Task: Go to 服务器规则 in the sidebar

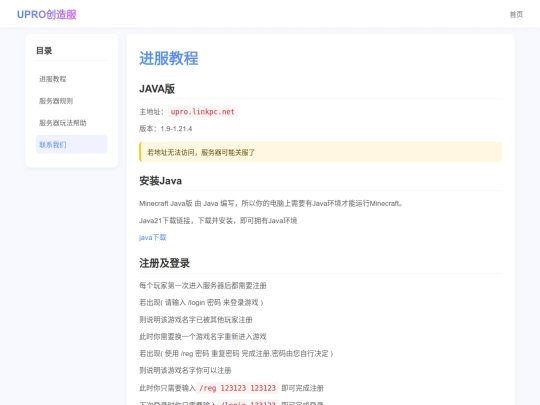Action: (72, 101)
